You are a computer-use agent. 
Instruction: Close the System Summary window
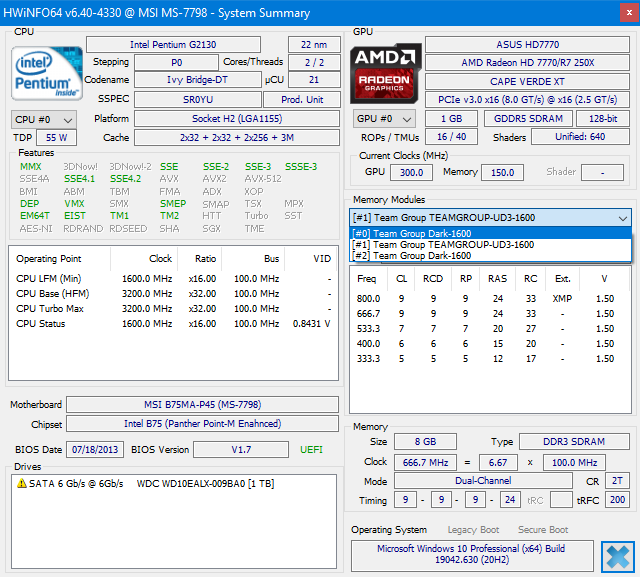pos(629,13)
